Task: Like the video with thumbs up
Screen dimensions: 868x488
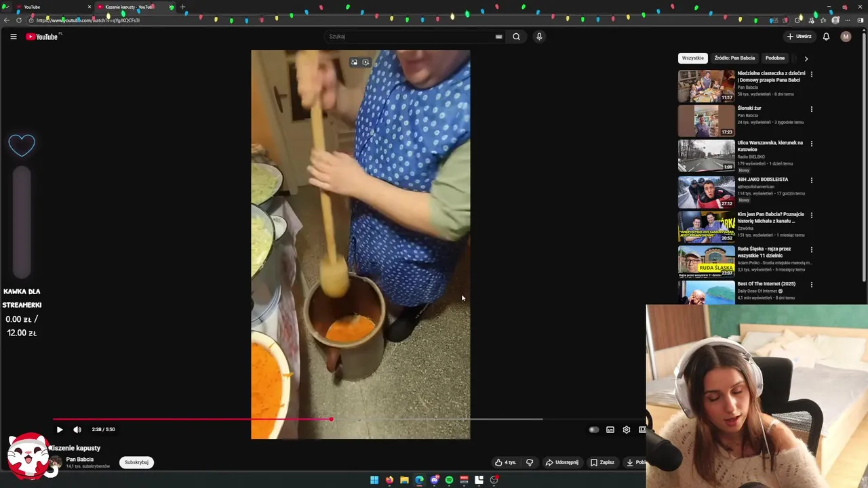Action: tap(506, 462)
